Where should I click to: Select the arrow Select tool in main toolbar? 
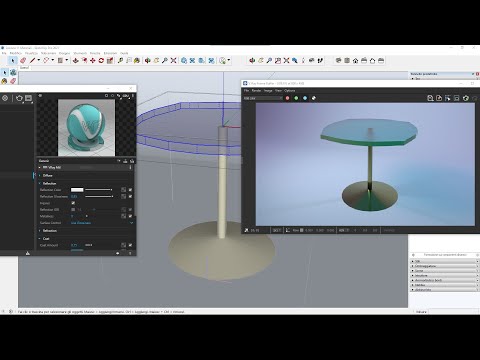(13, 61)
